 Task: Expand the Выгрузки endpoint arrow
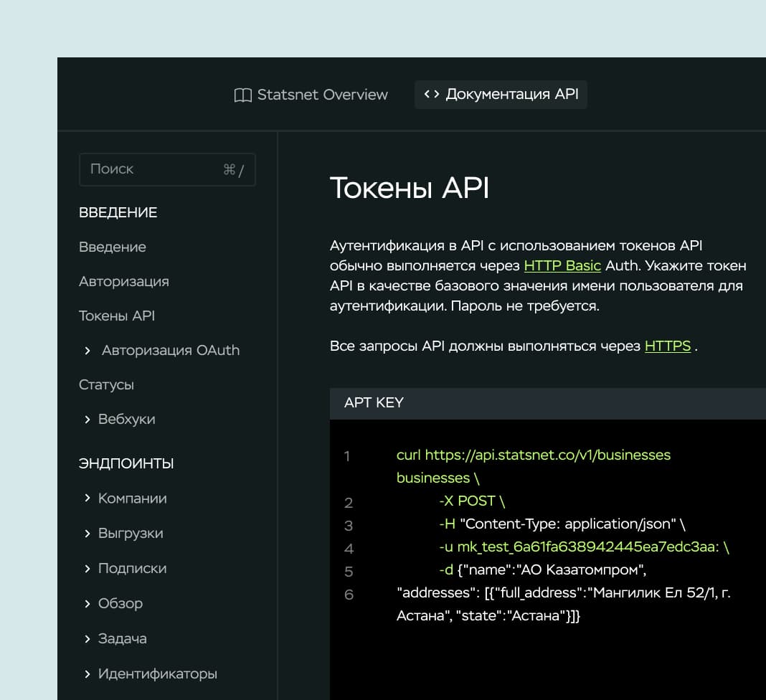pyautogui.click(x=88, y=534)
